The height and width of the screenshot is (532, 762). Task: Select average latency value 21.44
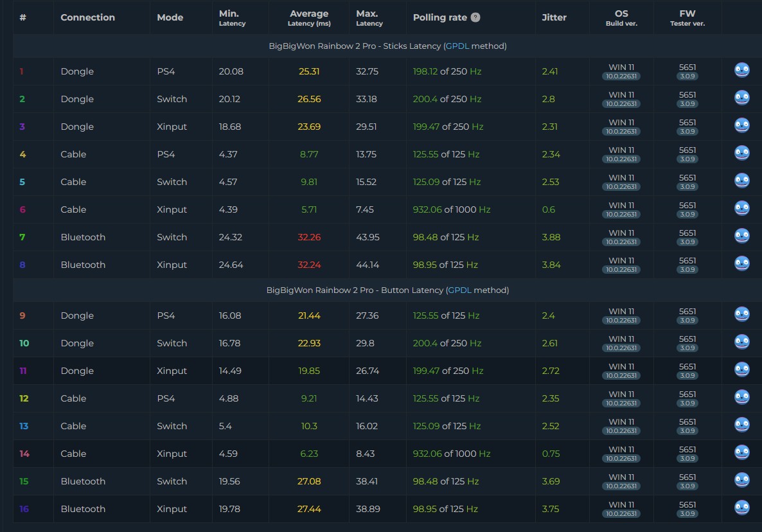tap(309, 316)
